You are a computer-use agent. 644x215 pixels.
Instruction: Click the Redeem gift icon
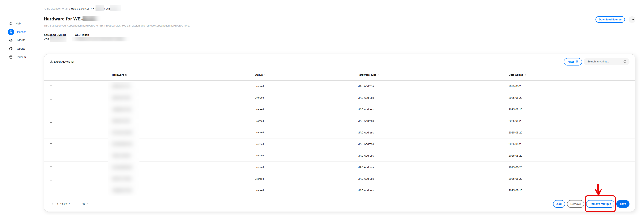[11, 57]
